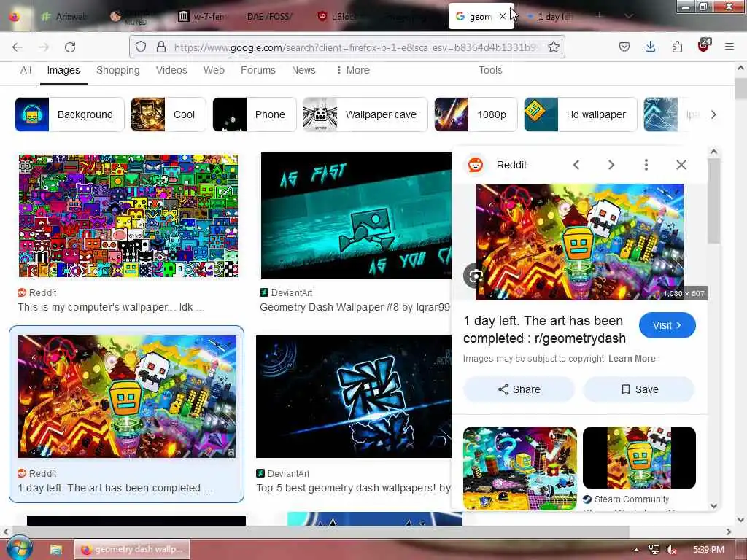Click the muted volume tray icon
The width and height of the screenshot is (747, 560).
pyautogui.click(x=672, y=550)
